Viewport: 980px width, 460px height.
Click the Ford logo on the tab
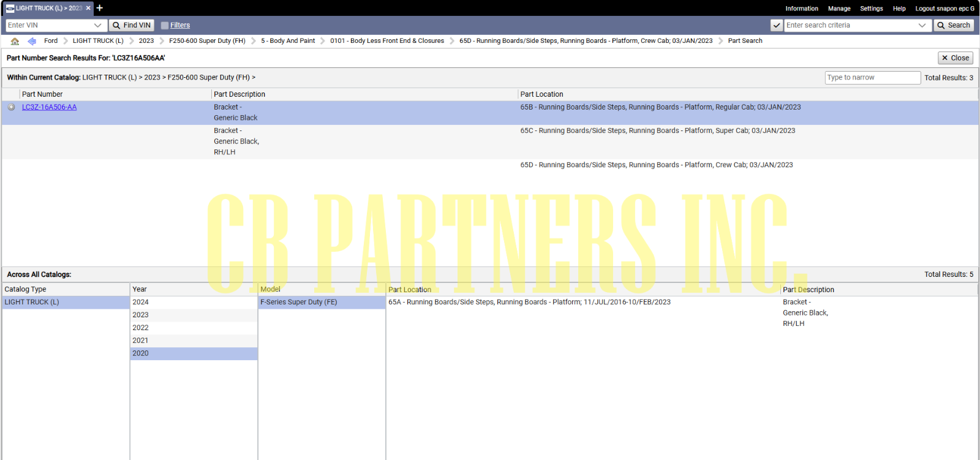[10, 8]
